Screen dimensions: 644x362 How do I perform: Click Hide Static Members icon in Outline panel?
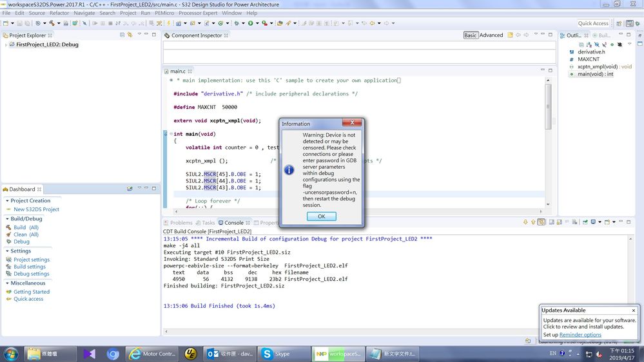point(604,44)
